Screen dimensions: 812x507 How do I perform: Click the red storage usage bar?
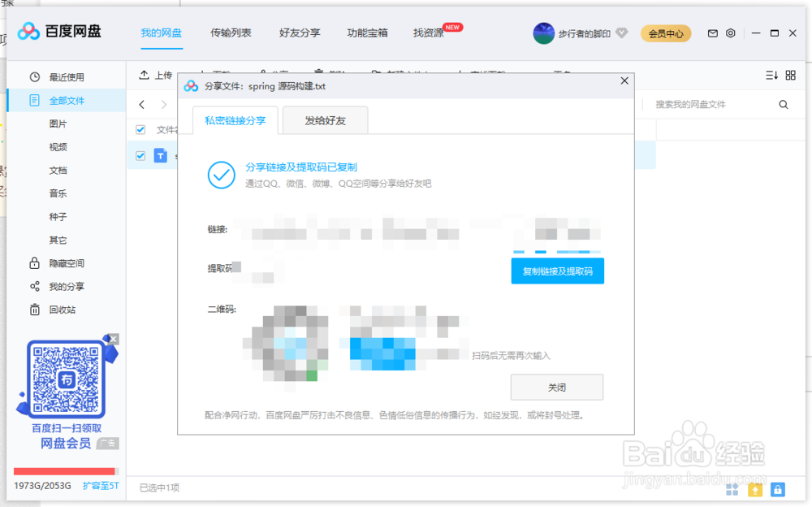click(x=66, y=471)
